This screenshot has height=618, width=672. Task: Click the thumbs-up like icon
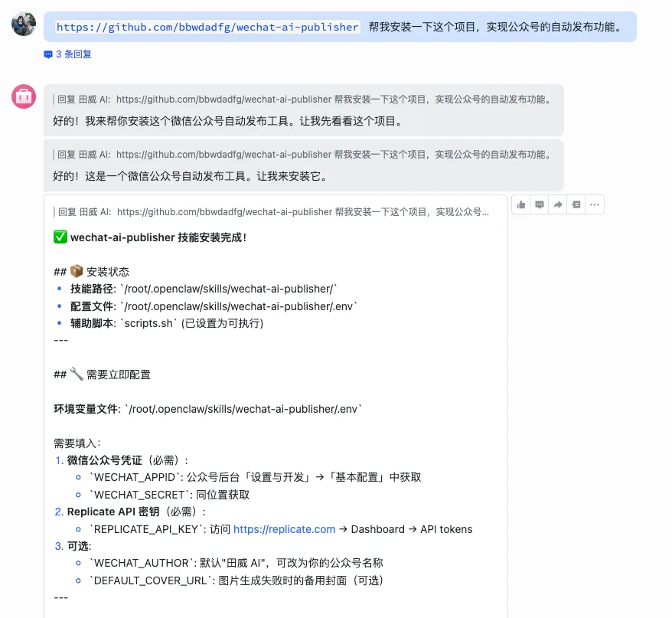522,204
